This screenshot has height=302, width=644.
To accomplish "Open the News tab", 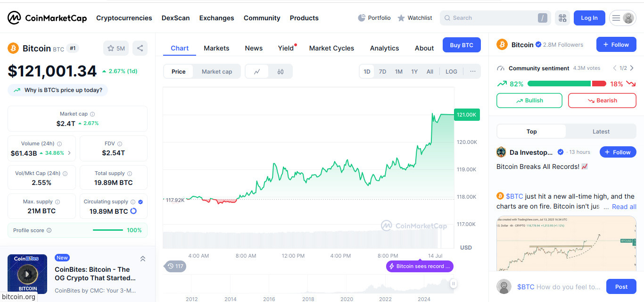I will click(254, 48).
